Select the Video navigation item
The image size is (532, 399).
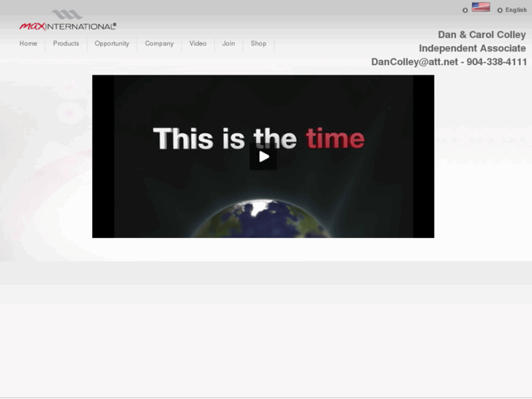point(198,43)
